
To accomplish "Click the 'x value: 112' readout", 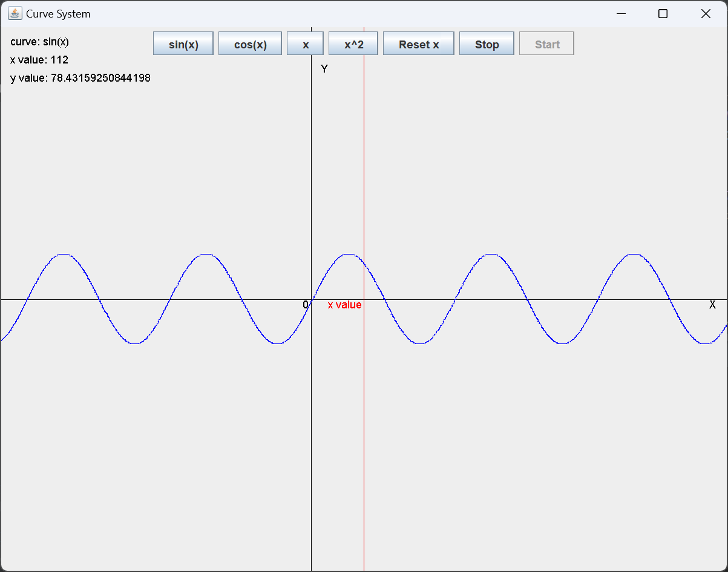I will [39, 60].
